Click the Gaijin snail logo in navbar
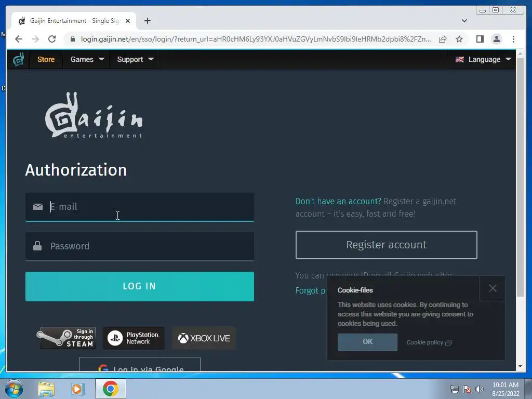The width and height of the screenshot is (532, 399). tap(18, 59)
